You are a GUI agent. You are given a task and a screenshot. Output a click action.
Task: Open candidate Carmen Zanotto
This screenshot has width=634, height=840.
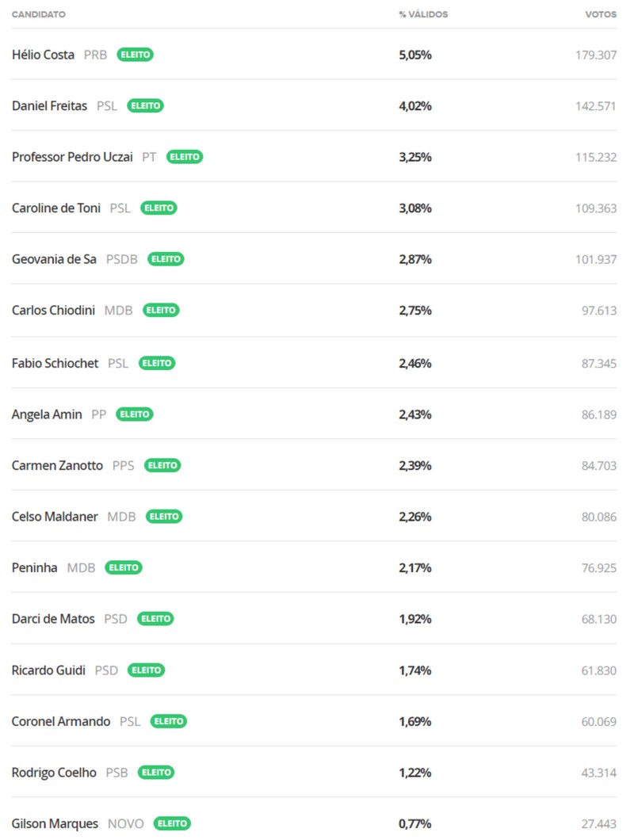coord(57,465)
